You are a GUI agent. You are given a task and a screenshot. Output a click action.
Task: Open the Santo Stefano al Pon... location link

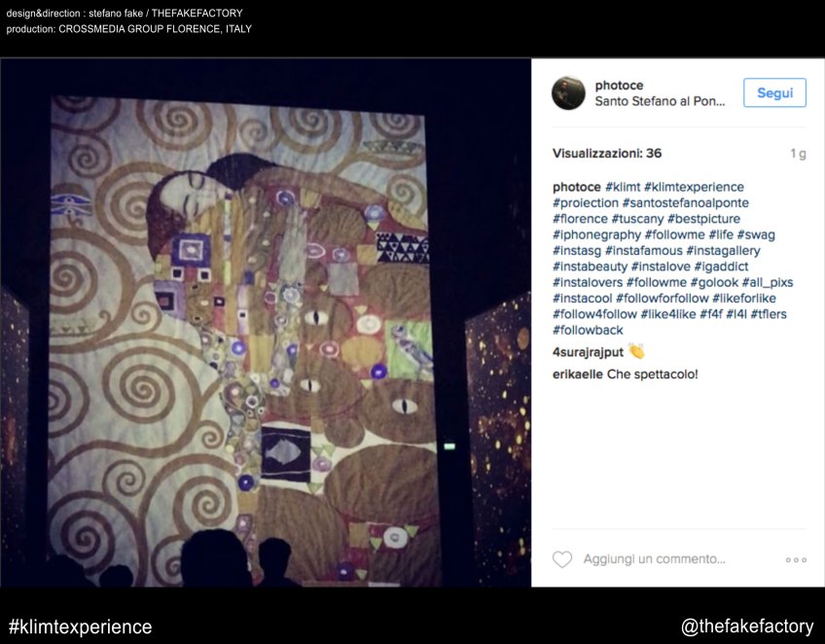660,101
